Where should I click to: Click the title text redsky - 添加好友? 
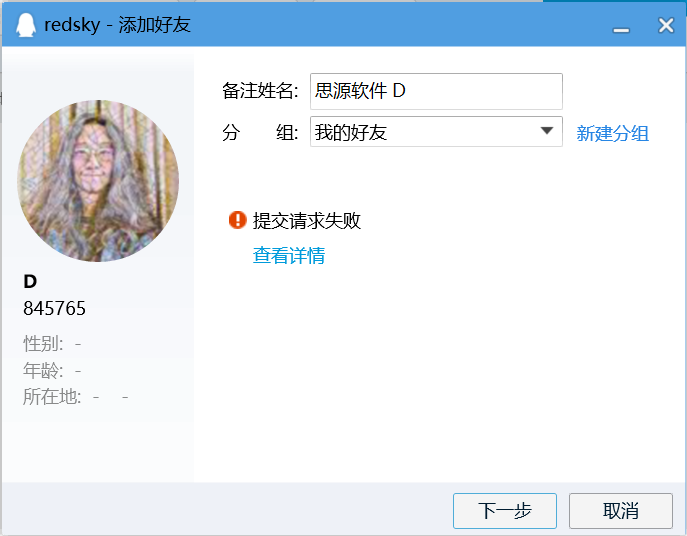coord(117,25)
